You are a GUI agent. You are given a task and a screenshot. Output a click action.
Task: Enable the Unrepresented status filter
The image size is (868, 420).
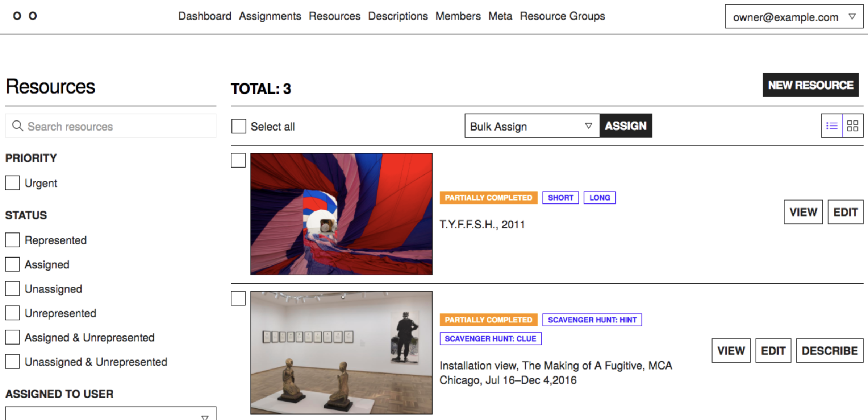pyautogui.click(x=12, y=313)
